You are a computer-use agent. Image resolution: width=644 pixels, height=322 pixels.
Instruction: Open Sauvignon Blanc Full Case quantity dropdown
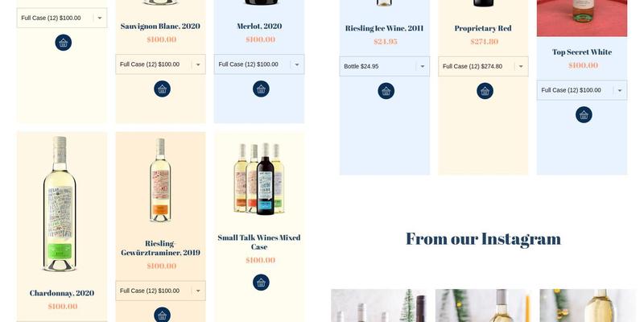[x=160, y=64]
